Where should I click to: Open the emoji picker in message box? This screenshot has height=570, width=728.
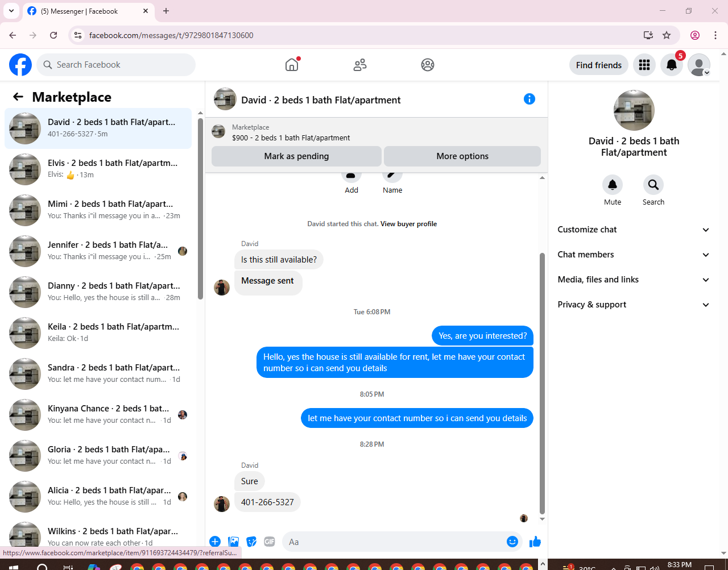(512, 542)
